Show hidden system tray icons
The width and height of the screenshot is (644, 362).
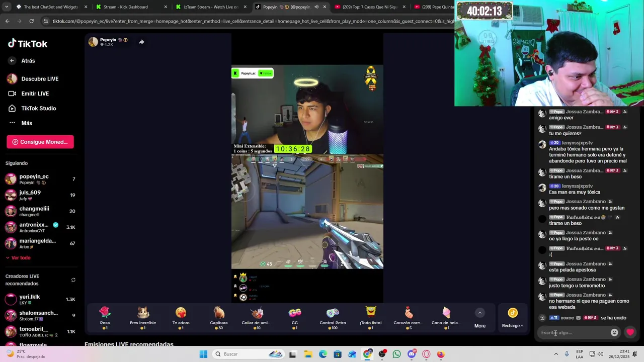(556, 354)
